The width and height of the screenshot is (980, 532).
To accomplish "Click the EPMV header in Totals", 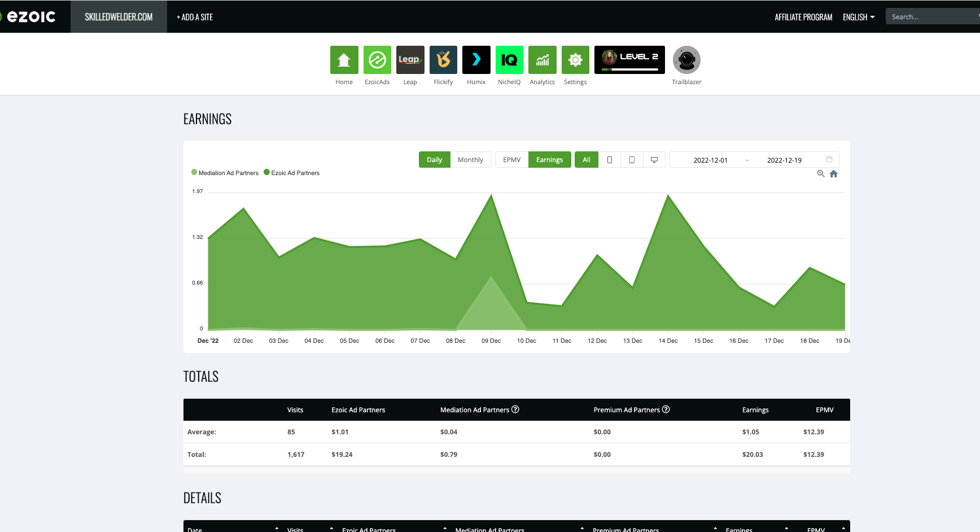I will pos(825,410).
